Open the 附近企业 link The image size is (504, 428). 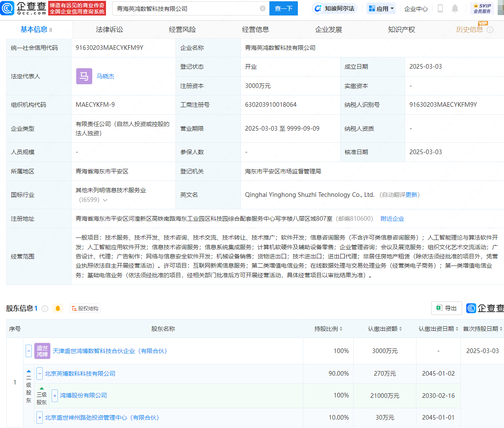(392, 219)
